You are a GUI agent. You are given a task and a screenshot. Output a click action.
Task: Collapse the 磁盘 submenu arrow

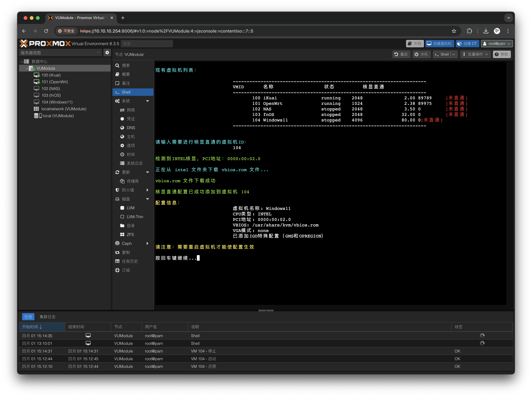(x=148, y=199)
